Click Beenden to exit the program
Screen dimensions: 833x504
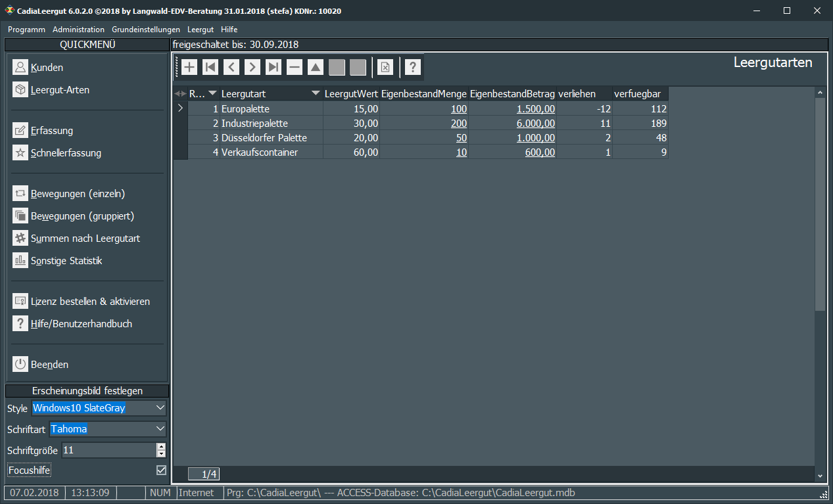[49, 365]
